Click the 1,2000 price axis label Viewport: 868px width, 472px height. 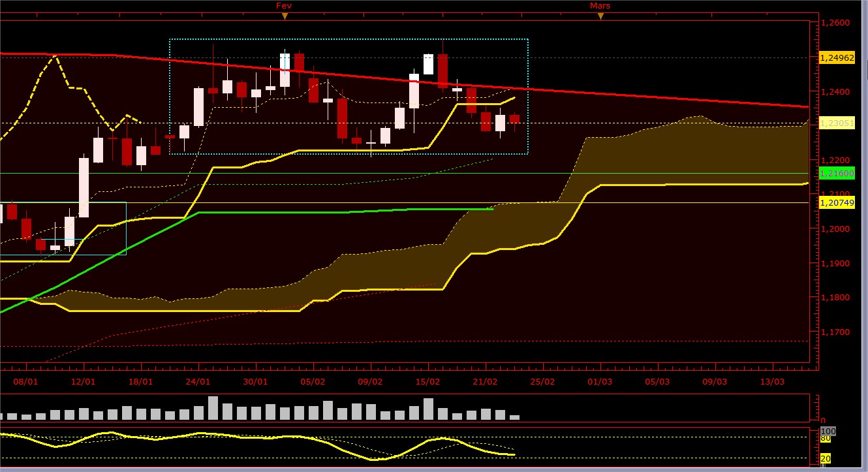point(836,229)
